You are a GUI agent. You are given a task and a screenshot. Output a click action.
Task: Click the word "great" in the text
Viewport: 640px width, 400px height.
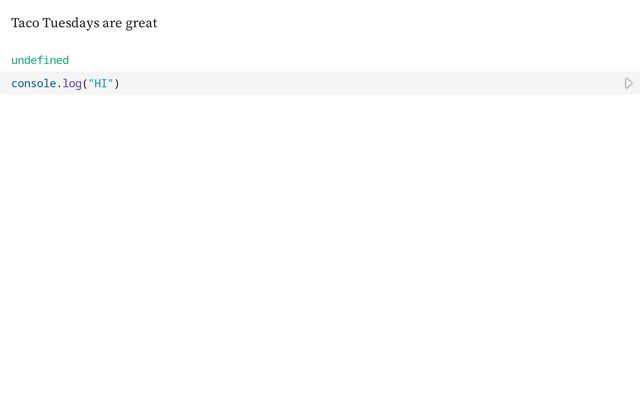141,23
